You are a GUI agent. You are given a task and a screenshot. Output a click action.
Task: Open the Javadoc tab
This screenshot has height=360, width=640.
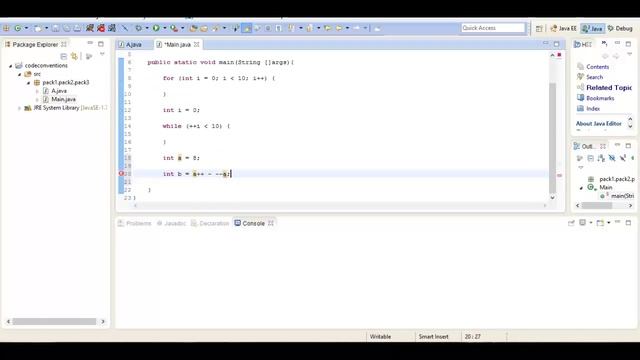171,223
